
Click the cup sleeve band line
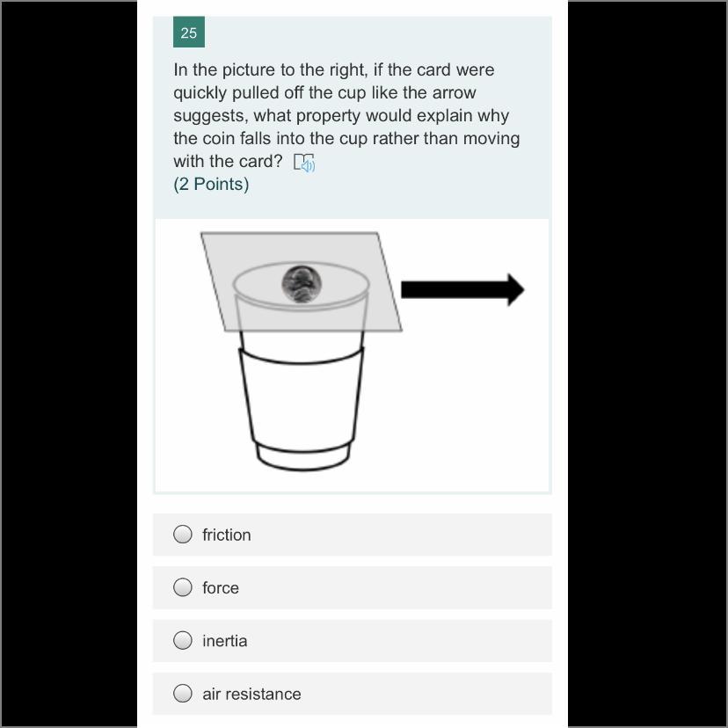coord(302,357)
